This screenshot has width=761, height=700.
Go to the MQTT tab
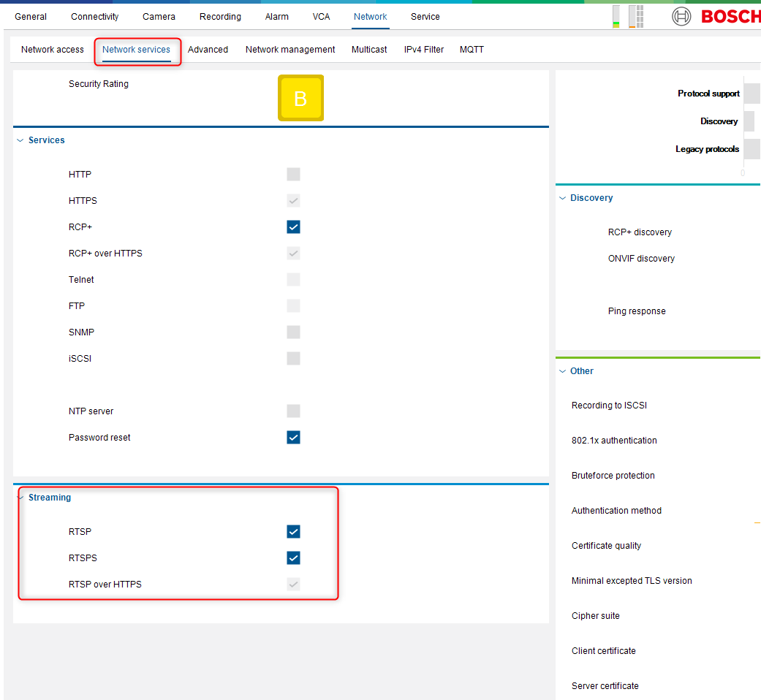tap(472, 50)
